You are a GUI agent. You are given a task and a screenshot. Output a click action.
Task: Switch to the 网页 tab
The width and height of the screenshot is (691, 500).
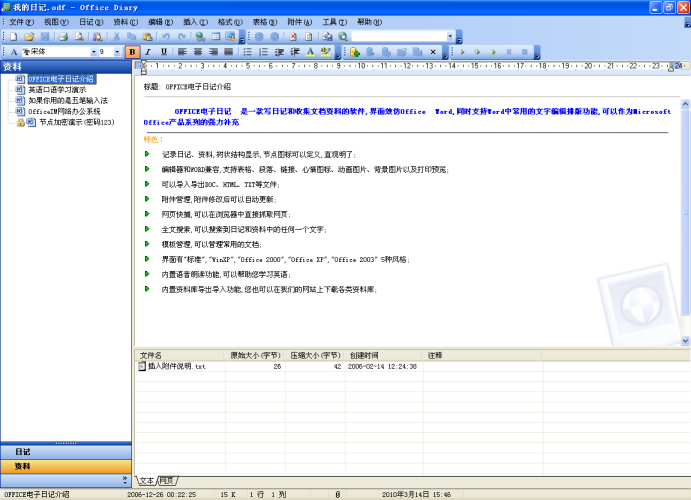coord(167,481)
